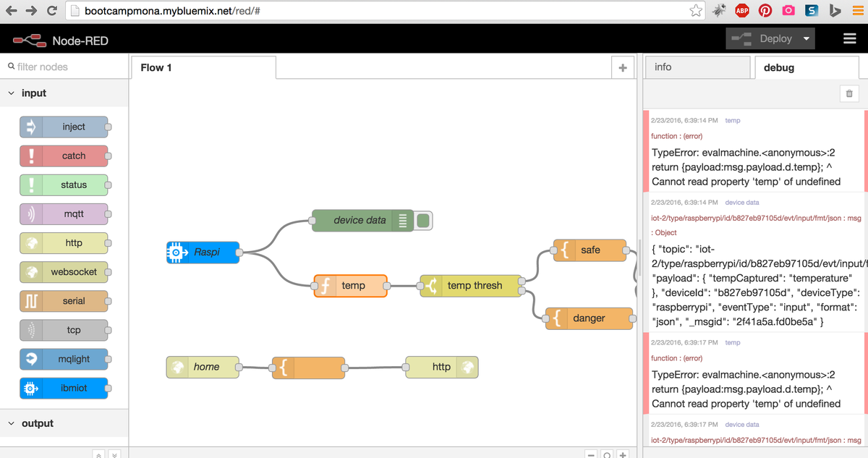Open the Adblock Plus extension
Image resolution: width=868 pixels, height=458 pixels.
click(741, 11)
